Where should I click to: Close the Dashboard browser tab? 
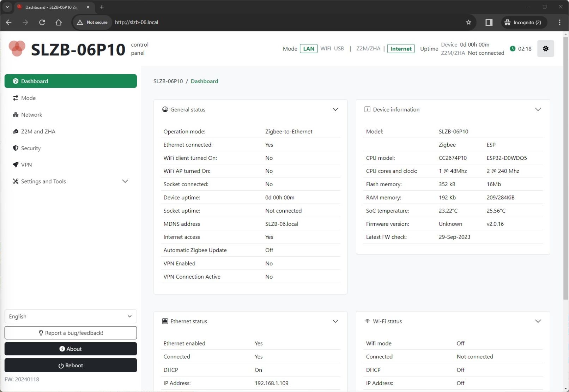(88, 7)
